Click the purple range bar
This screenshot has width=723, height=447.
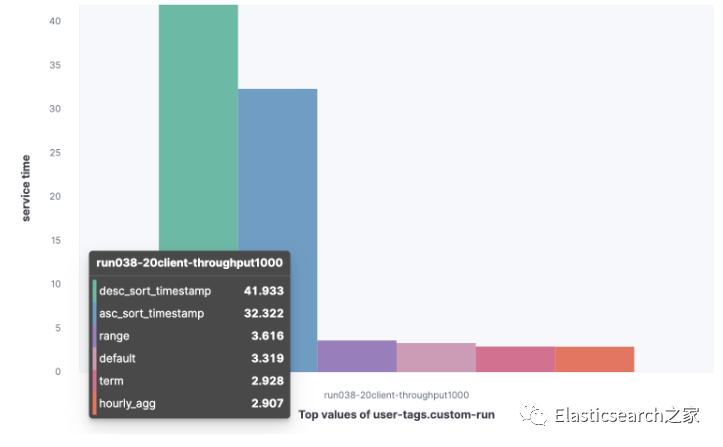357,356
